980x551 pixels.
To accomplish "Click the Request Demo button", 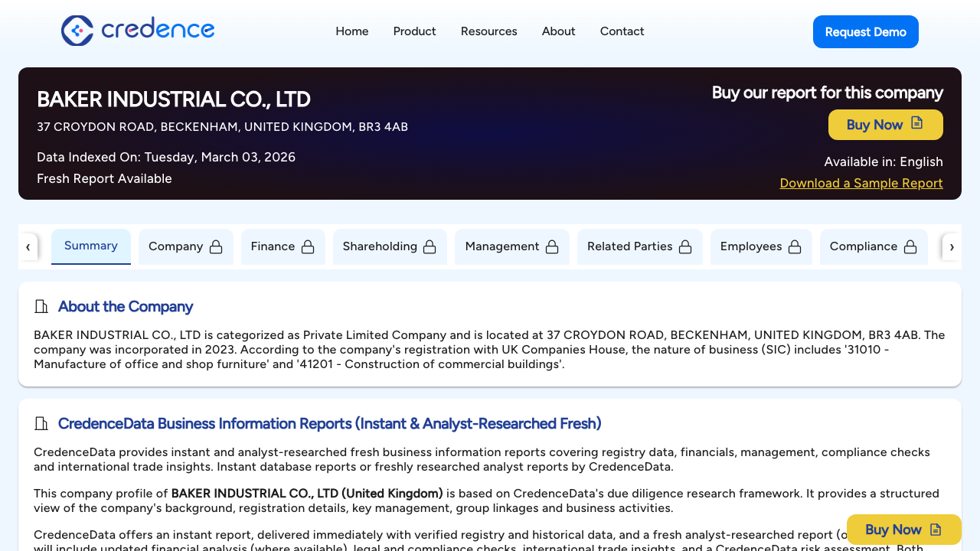I will tap(865, 31).
